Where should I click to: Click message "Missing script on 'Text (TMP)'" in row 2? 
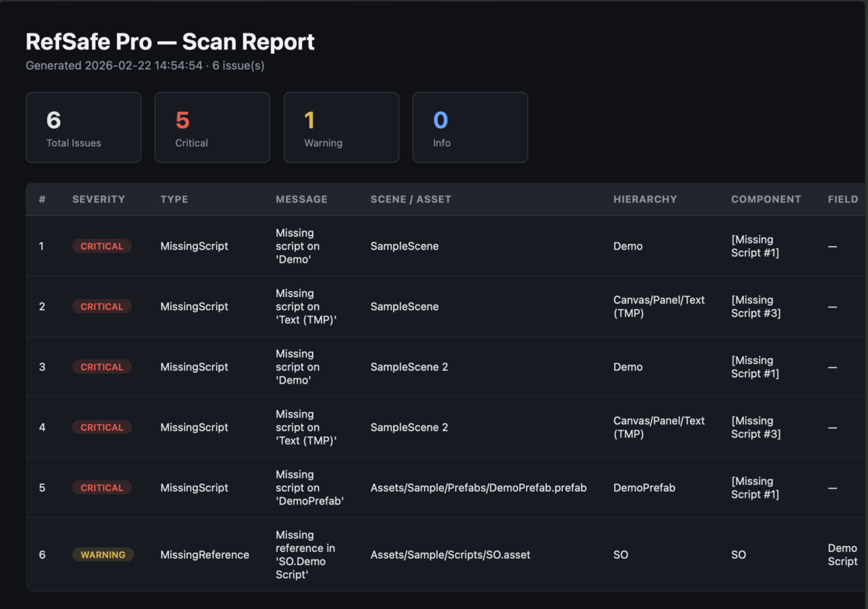306,307
